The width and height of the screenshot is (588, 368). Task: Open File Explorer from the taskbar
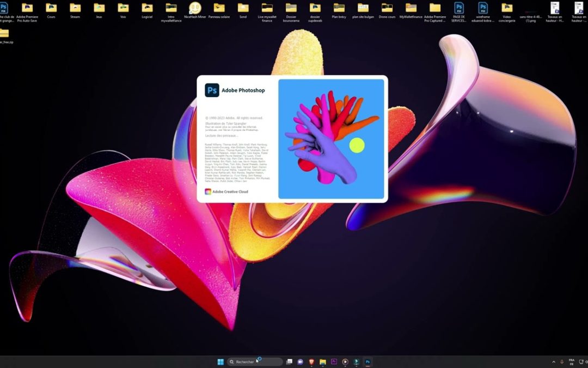pos(322,361)
